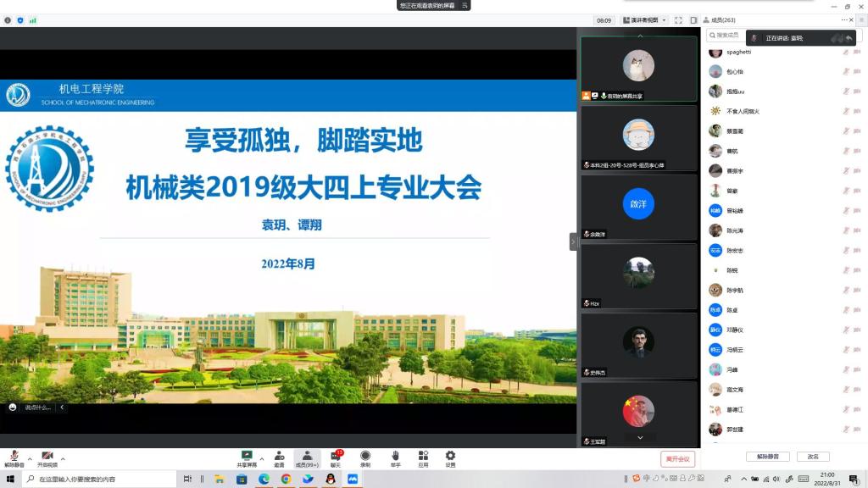Enter full screen mode from top bar
868x488 pixels.
tap(678, 20)
